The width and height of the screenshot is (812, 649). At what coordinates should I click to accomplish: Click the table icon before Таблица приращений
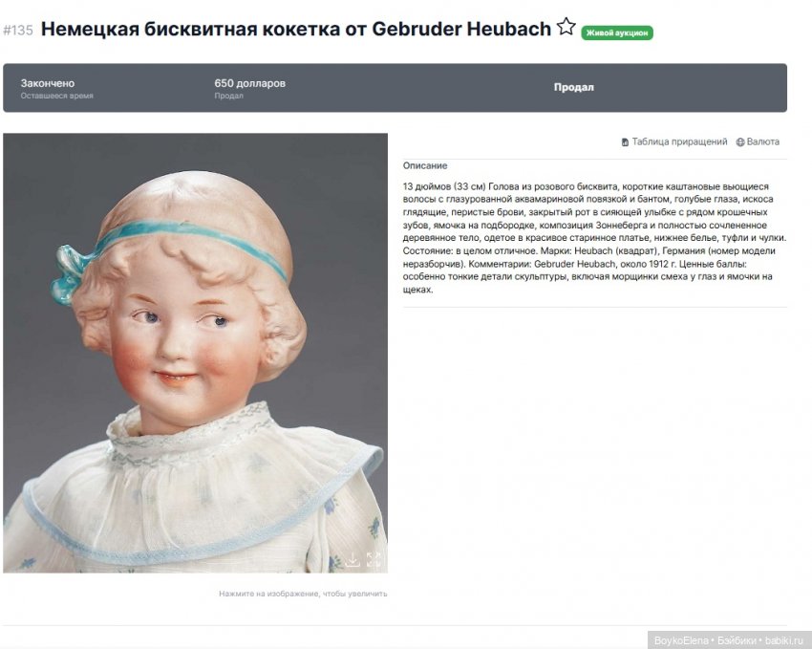pyautogui.click(x=625, y=142)
